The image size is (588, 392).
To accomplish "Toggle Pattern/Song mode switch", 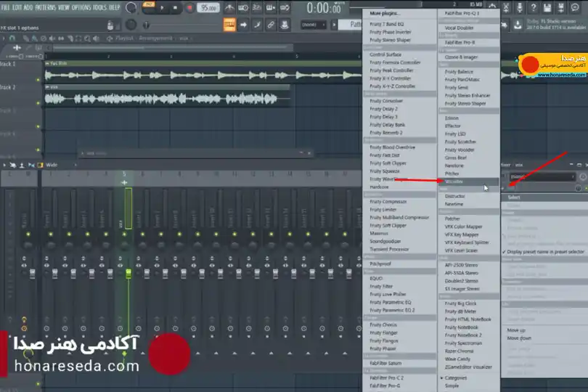I will tap(149, 7).
